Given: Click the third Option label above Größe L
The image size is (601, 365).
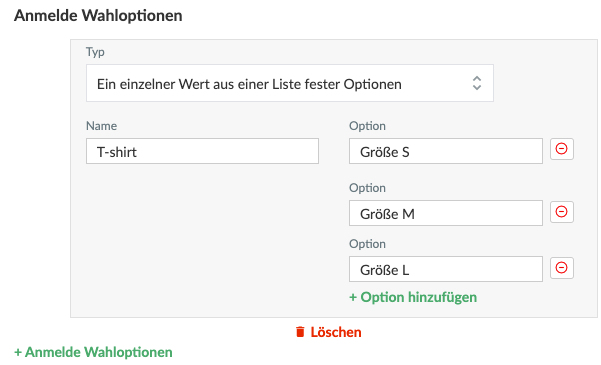Looking at the screenshot, I should click(x=367, y=244).
